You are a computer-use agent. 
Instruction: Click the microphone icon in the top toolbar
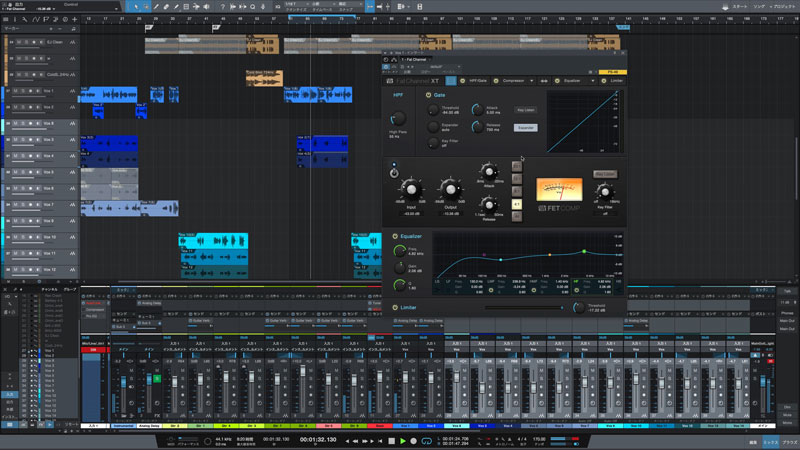tap(263, 7)
